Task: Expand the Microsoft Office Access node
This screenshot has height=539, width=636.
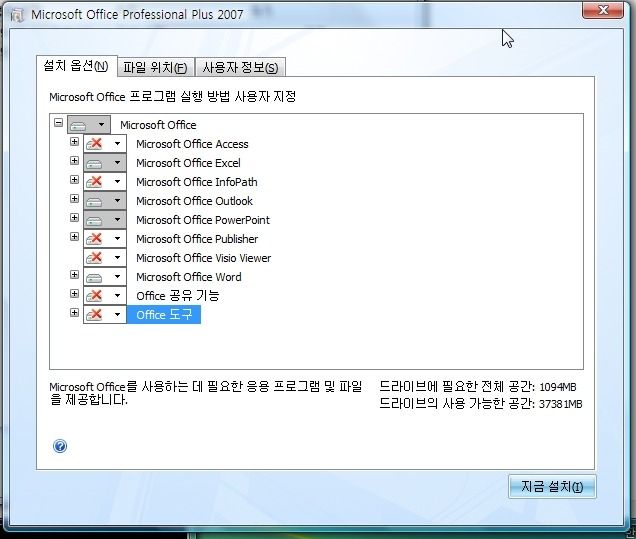Action: (x=74, y=142)
